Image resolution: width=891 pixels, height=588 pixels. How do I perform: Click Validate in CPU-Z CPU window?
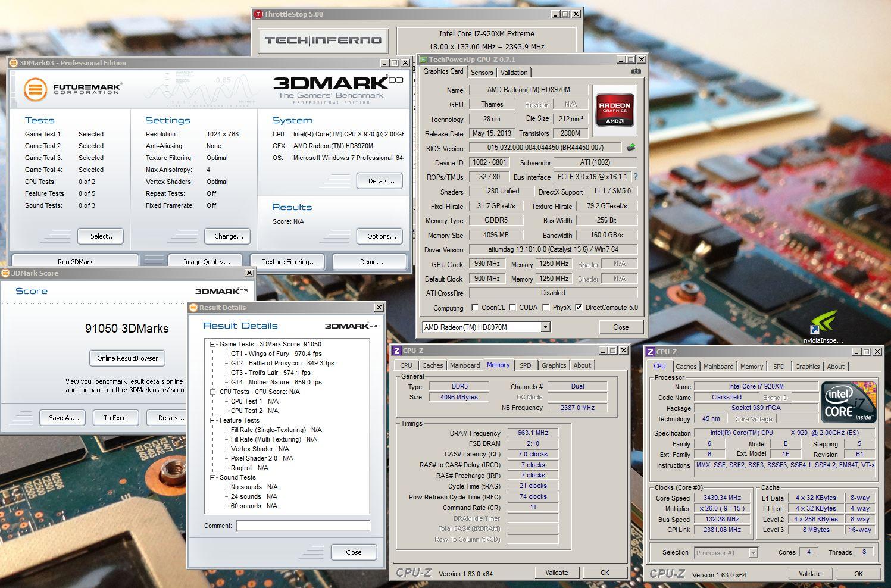point(810,574)
